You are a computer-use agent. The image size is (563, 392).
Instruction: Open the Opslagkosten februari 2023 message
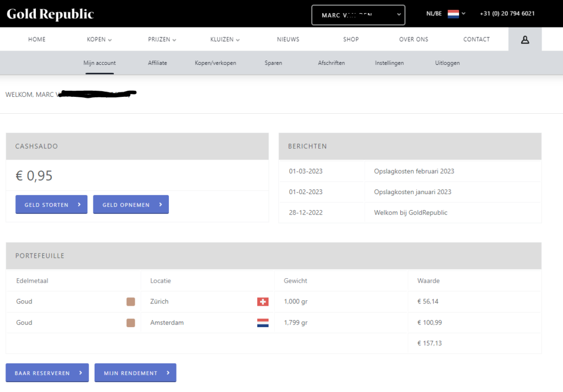click(x=414, y=171)
